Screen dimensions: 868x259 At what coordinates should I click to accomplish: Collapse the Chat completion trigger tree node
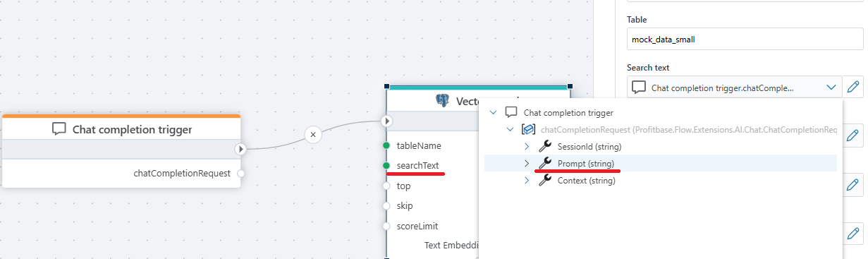pyautogui.click(x=492, y=112)
